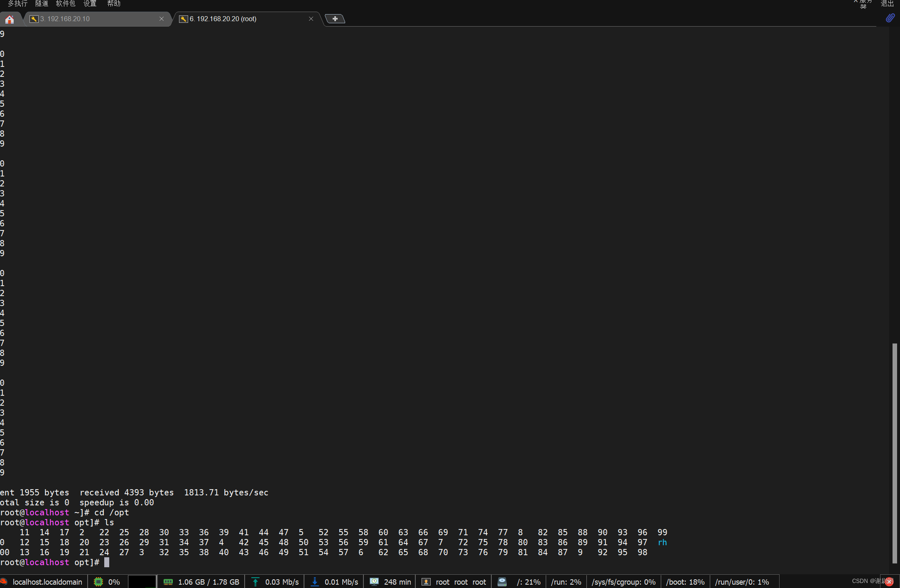Click the CPU chip icon in status bar
This screenshot has width=900, height=588.
coord(98,582)
